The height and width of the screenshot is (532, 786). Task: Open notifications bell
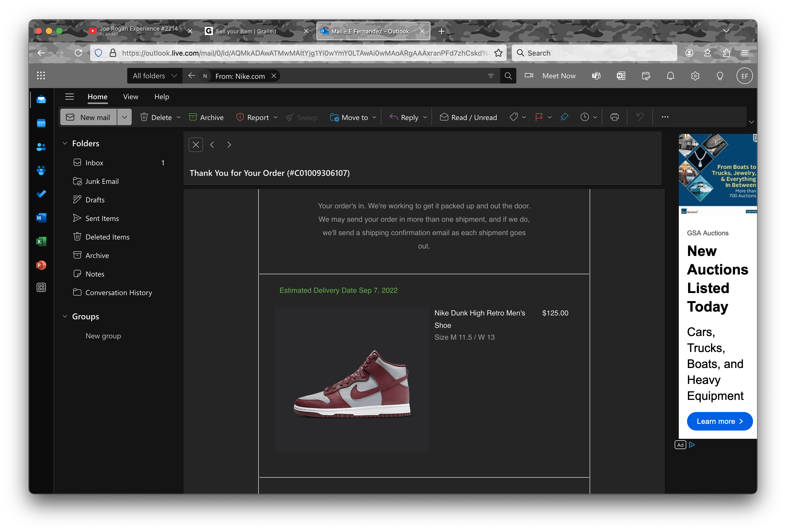(670, 76)
